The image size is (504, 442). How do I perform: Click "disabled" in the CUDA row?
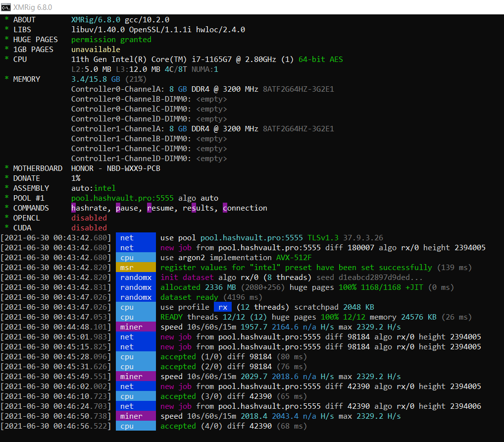pyautogui.click(x=89, y=228)
